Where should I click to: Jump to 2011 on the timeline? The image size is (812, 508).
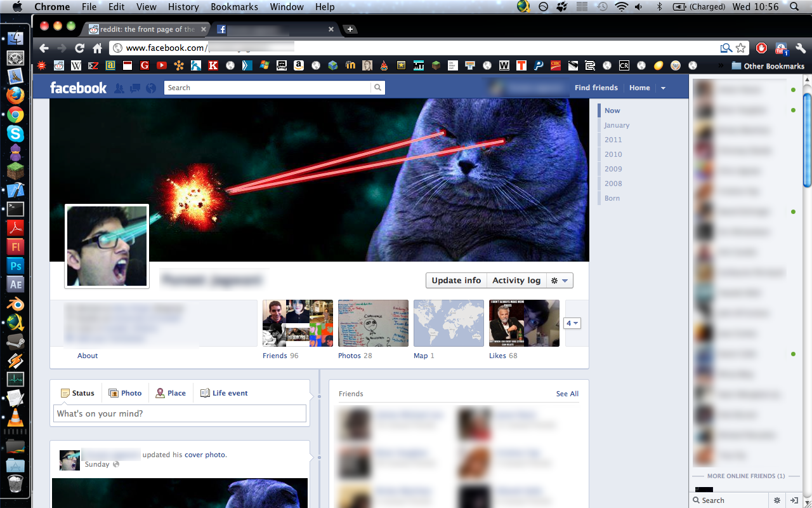coord(613,140)
